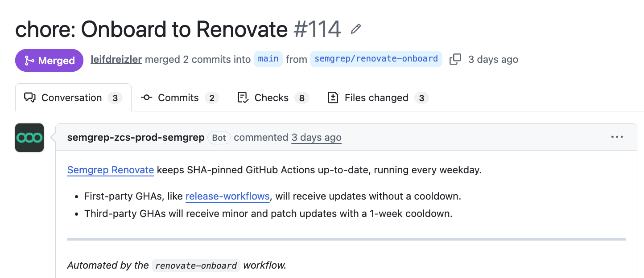Click the Commits tab commit icon
Screen dimensions: 644x278
click(x=146, y=98)
